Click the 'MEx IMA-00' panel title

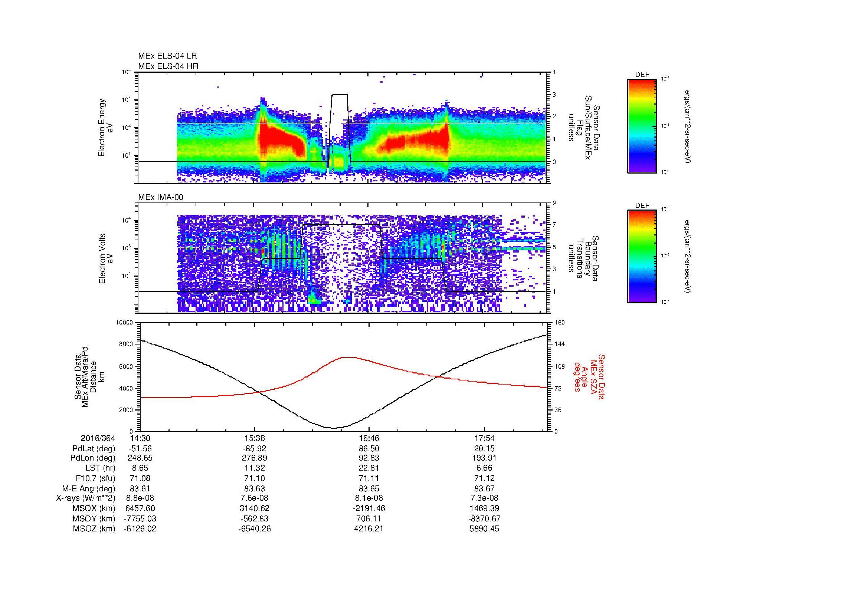pyautogui.click(x=161, y=197)
